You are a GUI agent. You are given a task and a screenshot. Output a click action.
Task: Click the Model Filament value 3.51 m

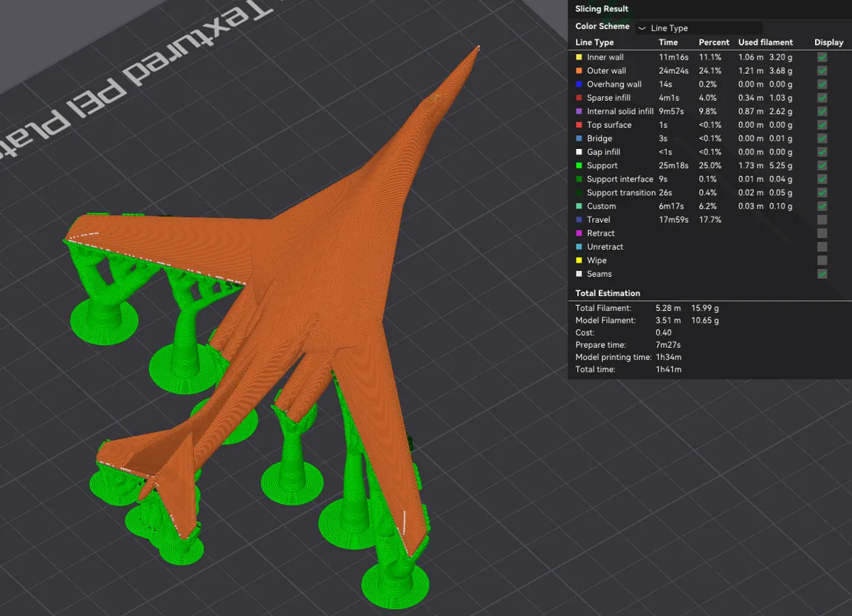(668, 321)
